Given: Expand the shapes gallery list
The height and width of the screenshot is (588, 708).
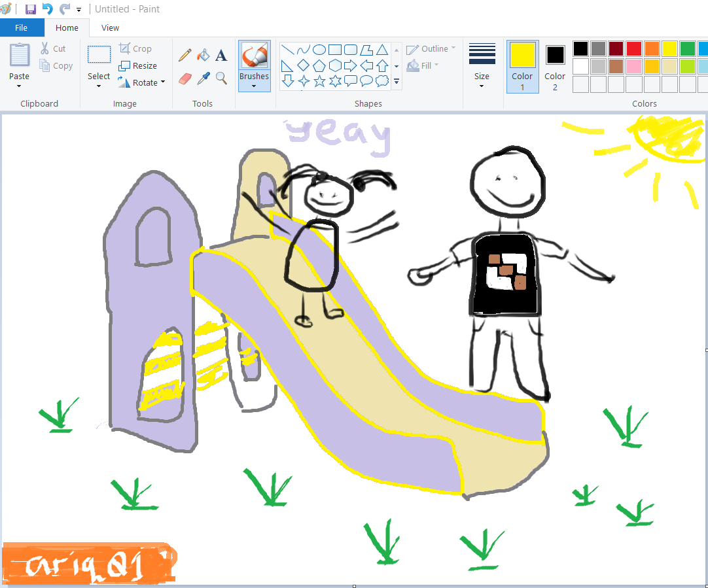Looking at the screenshot, I should 397,82.
